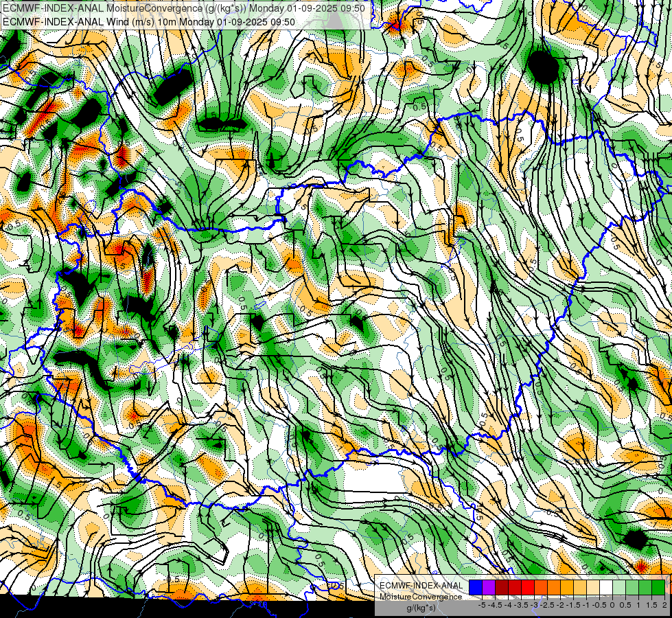Click the darkest red legend swatch
The height and width of the screenshot is (618, 672).
click(x=502, y=587)
